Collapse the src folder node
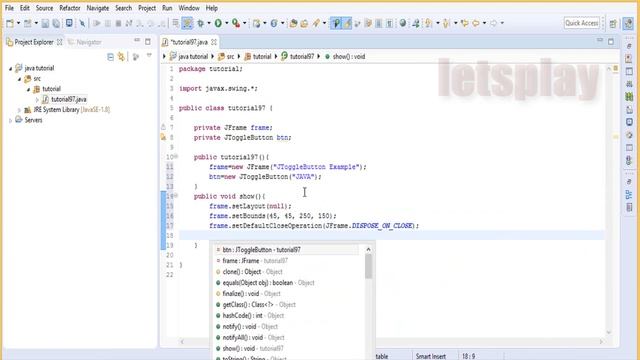Image resolution: width=640 pixels, height=360 pixels. click(x=19, y=79)
